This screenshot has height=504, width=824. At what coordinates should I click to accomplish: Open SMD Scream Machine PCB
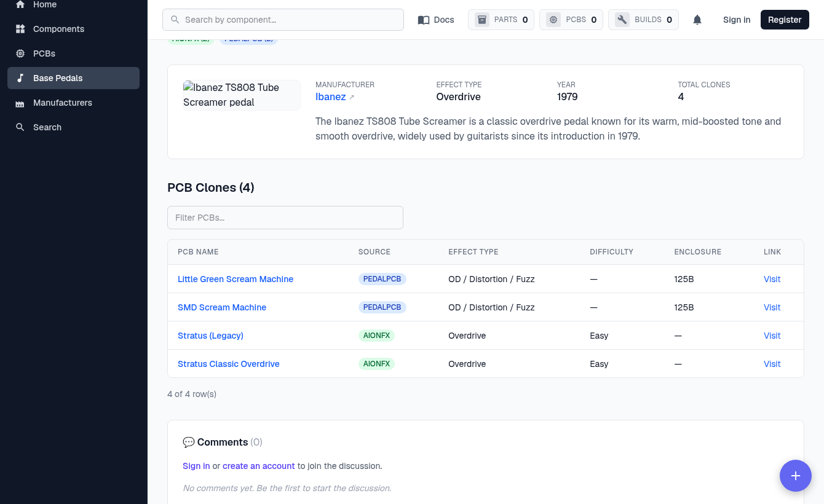pyautogui.click(x=222, y=307)
